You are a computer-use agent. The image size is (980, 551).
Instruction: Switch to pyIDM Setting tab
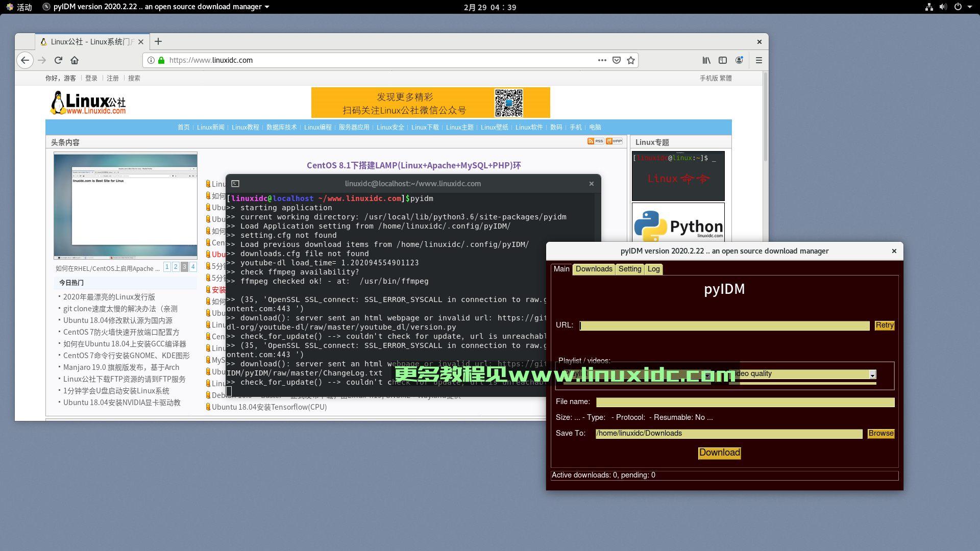point(630,269)
